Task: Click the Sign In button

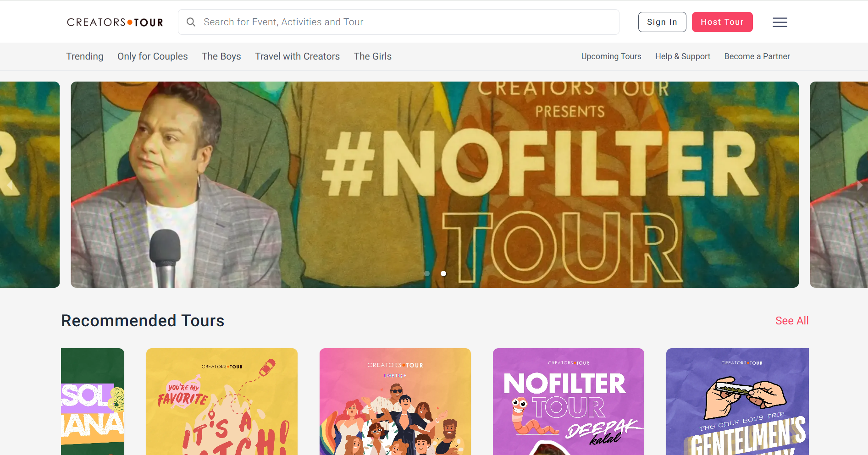Action: coord(662,22)
